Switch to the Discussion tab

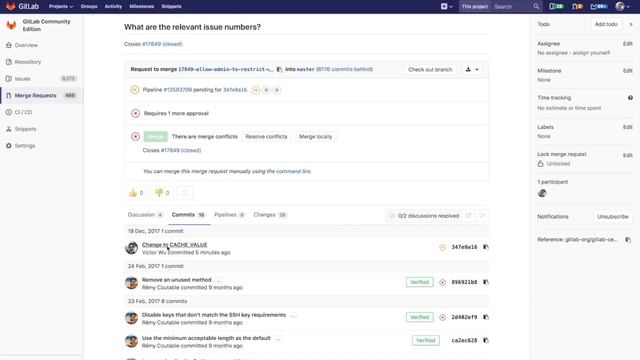(x=145, y=215)
